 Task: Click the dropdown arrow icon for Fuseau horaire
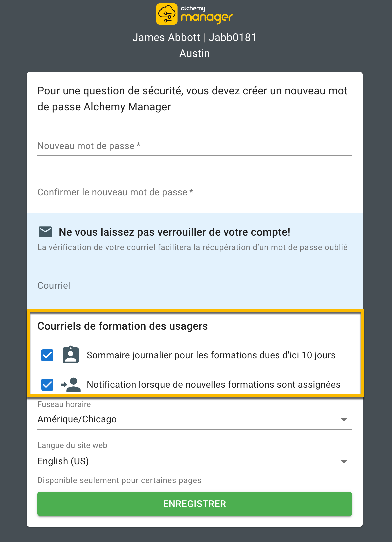[x=345, y=420]
